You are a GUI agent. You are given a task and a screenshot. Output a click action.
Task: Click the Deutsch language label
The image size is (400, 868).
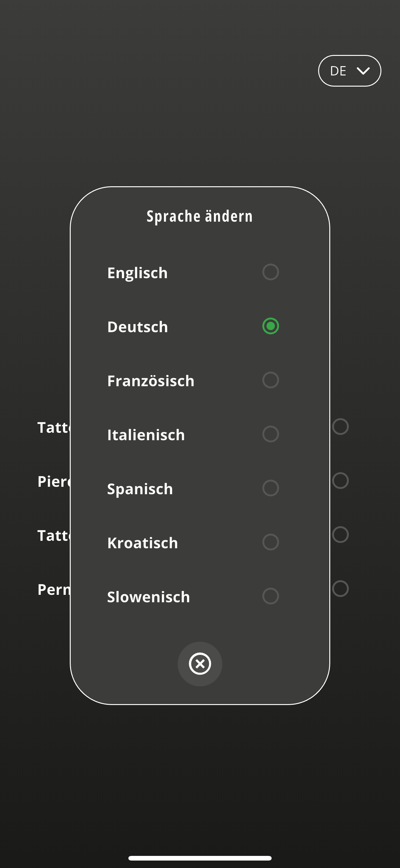tap(137, 327)
